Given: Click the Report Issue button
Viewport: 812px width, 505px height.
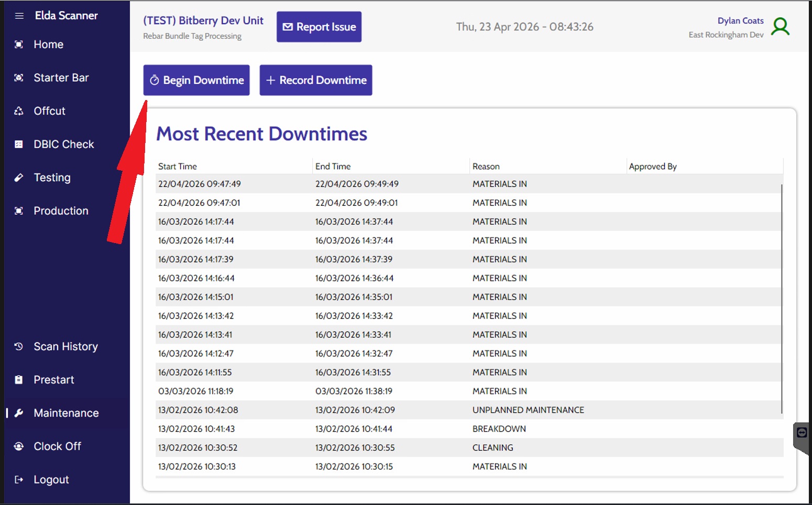Looking at the screenshot, I should point(319,27).
